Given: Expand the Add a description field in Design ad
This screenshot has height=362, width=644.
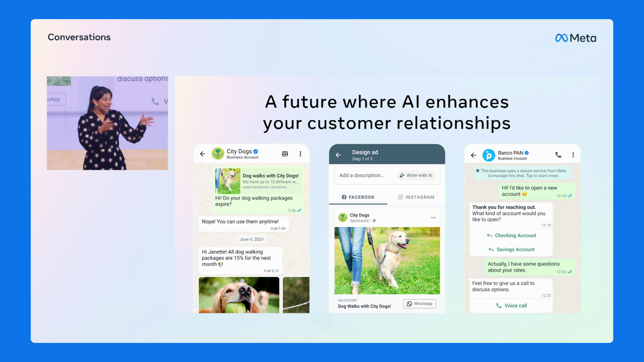Looking at the screenshot, I should (361, 175).
